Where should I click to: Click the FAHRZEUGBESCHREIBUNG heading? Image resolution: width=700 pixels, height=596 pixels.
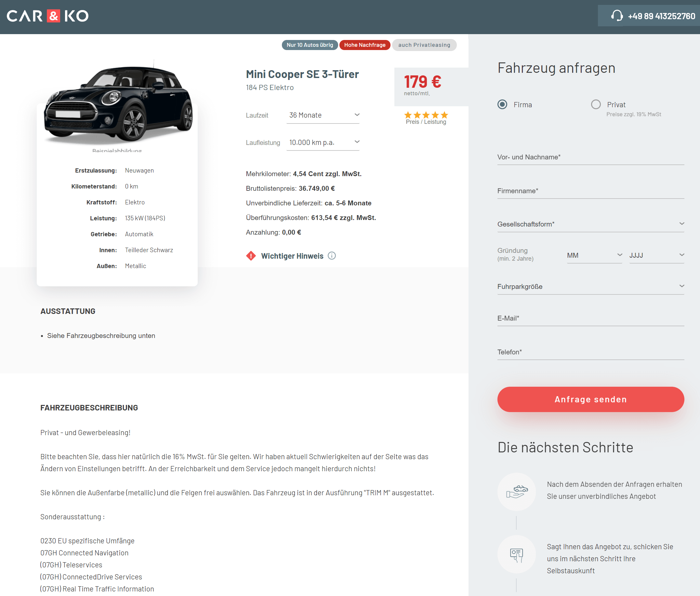(x=89, y=408)
